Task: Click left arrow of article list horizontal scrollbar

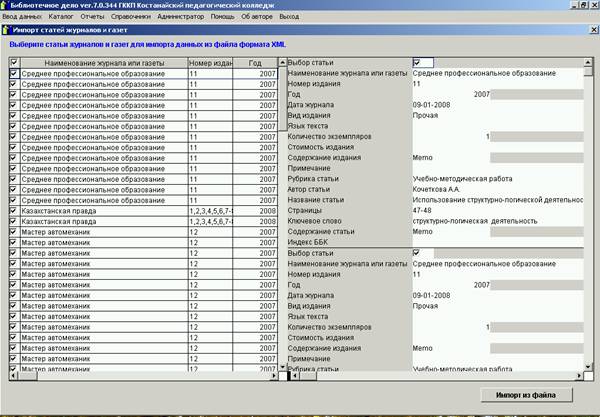Action: pyautogui.click(x=13, y=376)
